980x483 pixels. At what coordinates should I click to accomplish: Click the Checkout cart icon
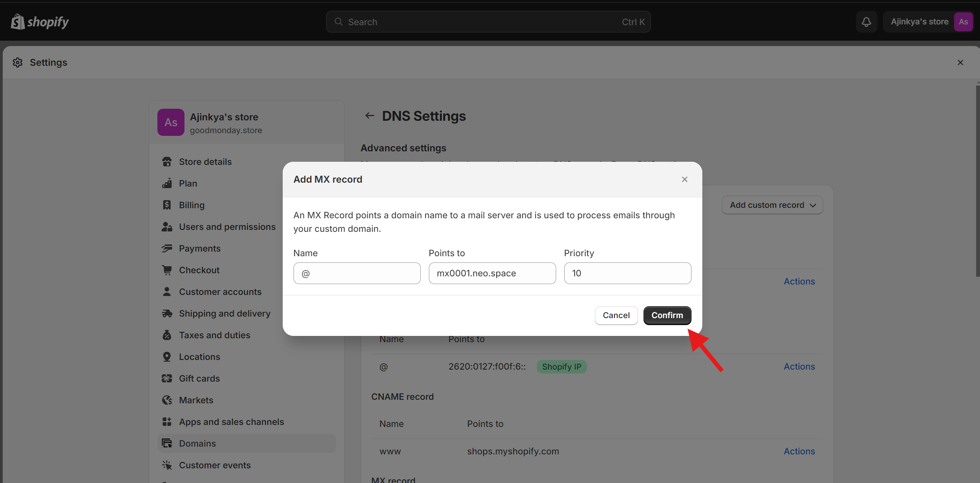tap(167, 270)
